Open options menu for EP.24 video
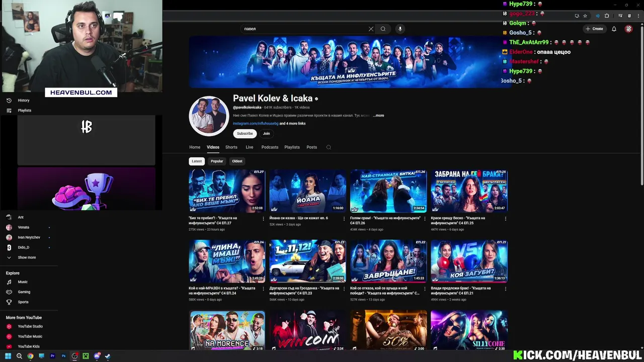Screen dimensions: 644x362 click(263, 289)
